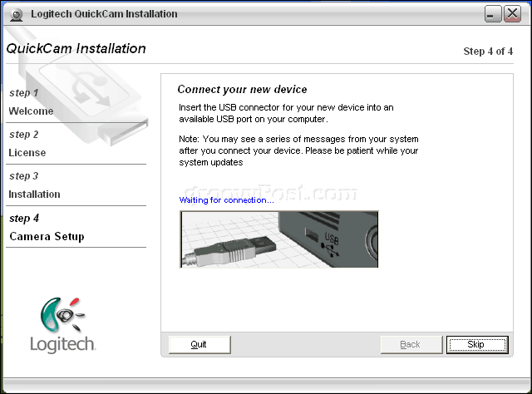Click the 'step 1' label in sidebar
The height and width of the screenshot is (394, 532).
[24, 93]
